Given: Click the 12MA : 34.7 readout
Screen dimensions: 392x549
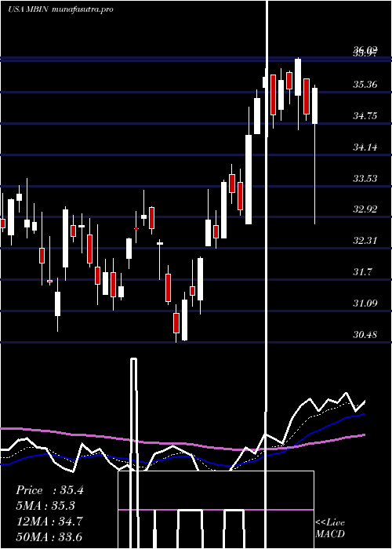Looking at the screenshot, I should pos(49,522).
